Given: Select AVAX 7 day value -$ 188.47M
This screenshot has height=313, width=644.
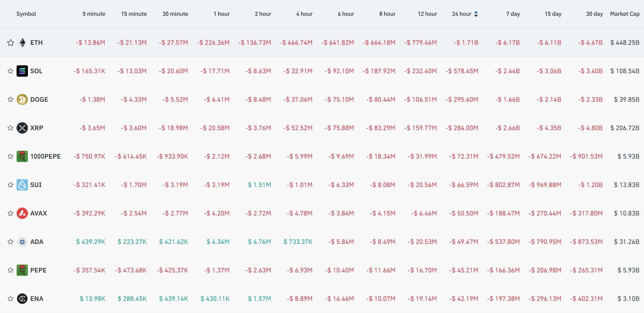Looking at the screenshot, I should coord(503,213).
